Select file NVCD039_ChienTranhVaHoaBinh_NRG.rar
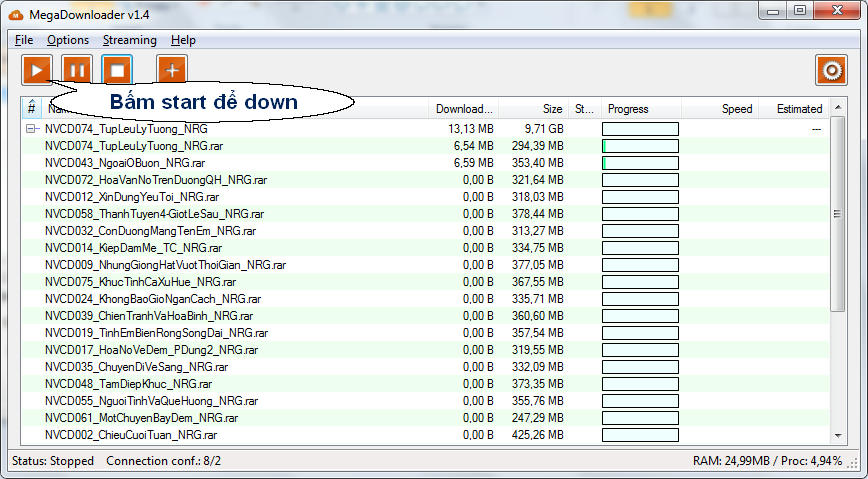This screenshot has width=868, height=479. click(149, 316)
